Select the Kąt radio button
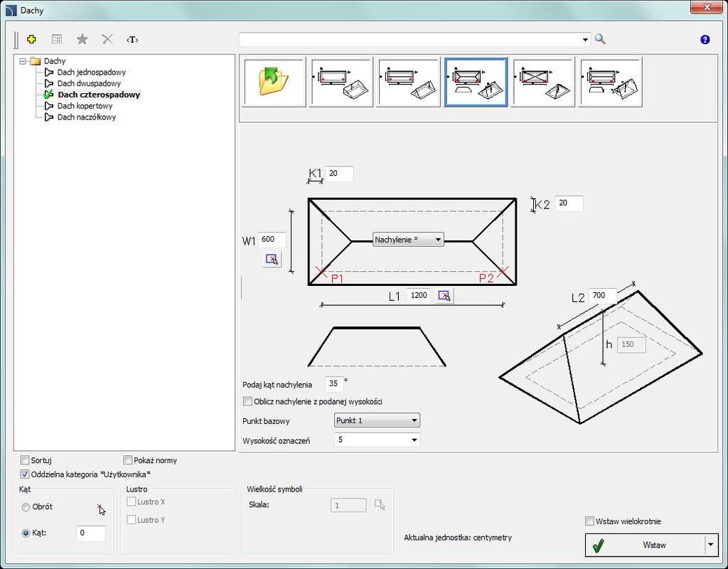 26,533
